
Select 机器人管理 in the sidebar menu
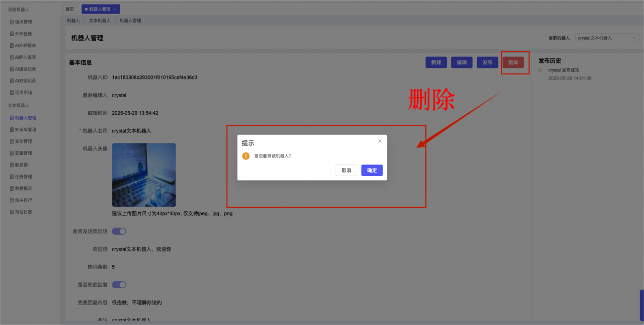(x=25, y=118)
